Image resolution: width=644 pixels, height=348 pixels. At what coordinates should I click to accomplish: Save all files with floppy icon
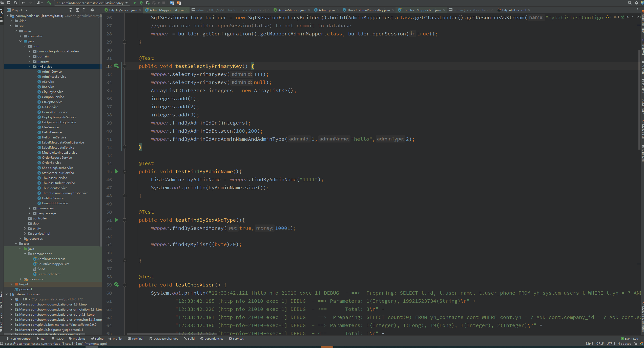9,3
